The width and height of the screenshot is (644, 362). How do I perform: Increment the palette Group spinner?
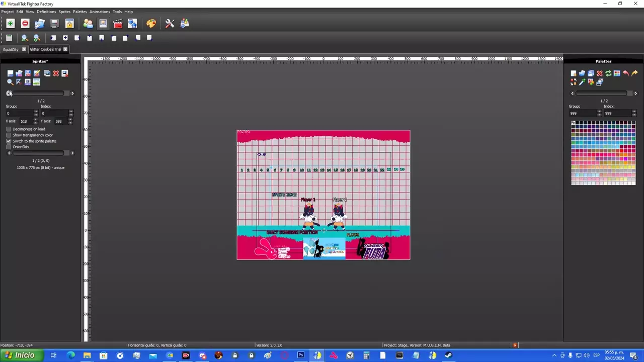(599, 112)
